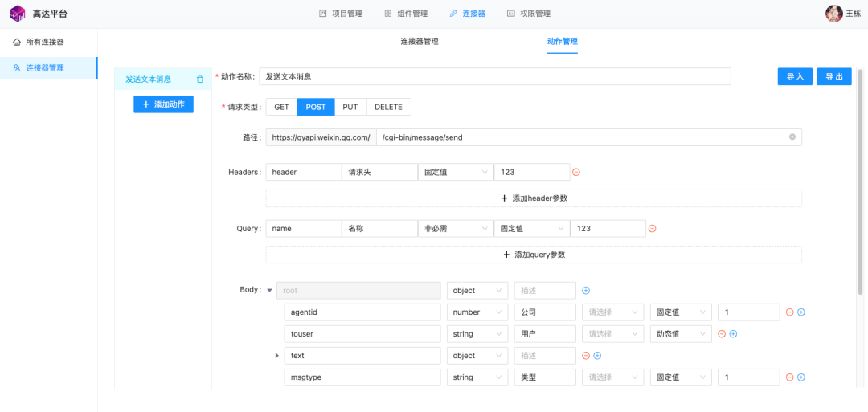Screen dimensions: 868x412
Task: Open the 连接器 top menu
Action: [468, 14]
